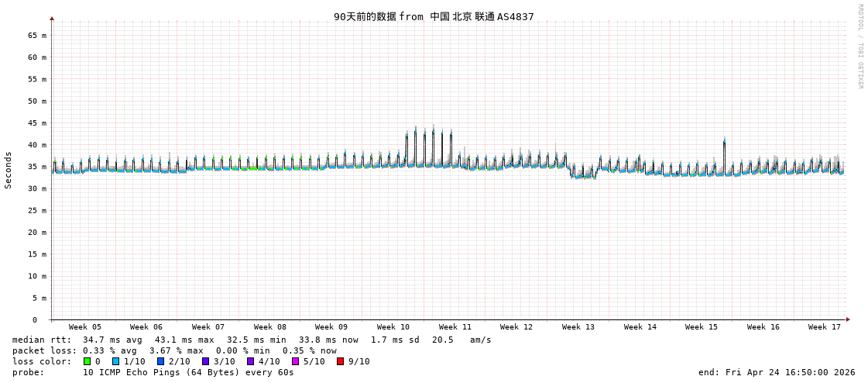
Task: Click the RRDTOOL / TOBI OETIKER watermark
Action: [x=859, y=47]
